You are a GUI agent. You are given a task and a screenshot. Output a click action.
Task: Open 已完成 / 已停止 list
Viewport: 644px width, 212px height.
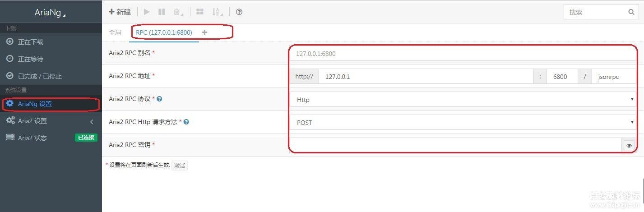[x=51, y=76]
